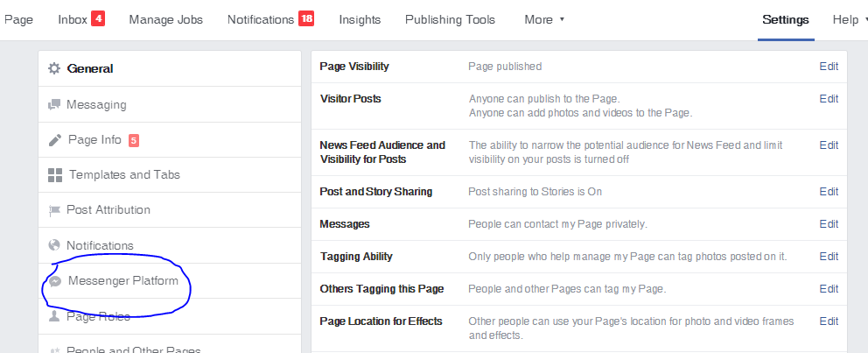
Task: Edit Others Tagging this Page setting
Action: coord(829,289)
